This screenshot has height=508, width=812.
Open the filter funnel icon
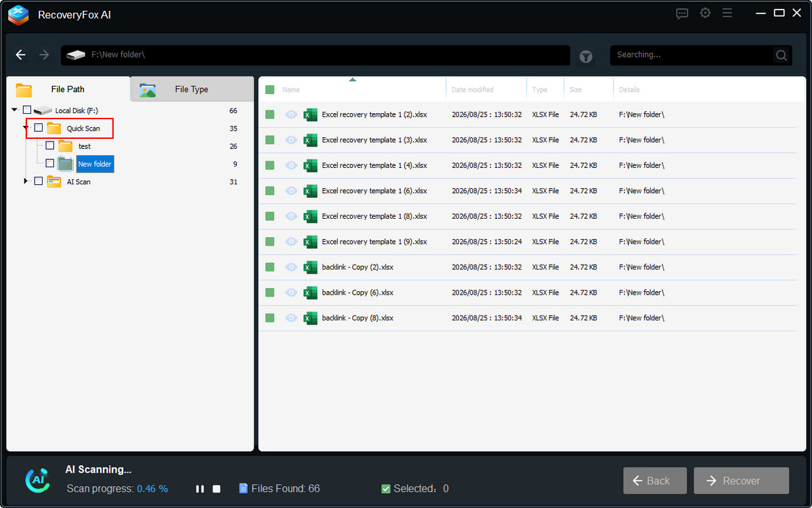586,57
